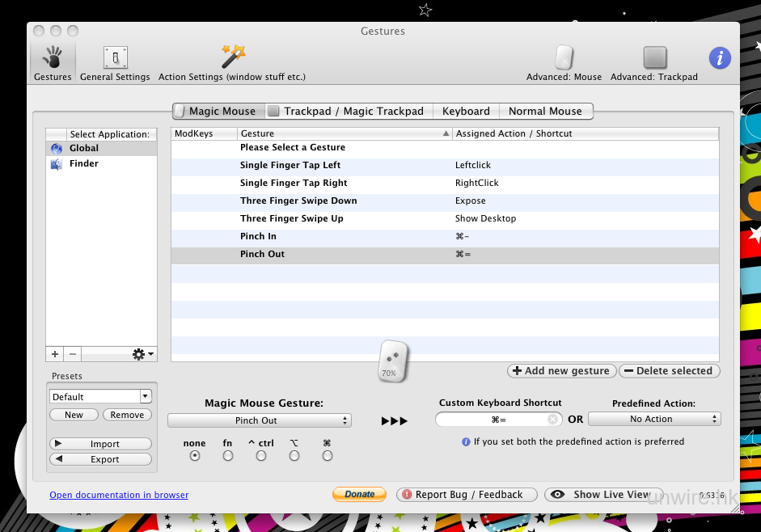This screenshot has width=761, height=532.
Task: Click the Add new gesture button
Action: (560, 371)
